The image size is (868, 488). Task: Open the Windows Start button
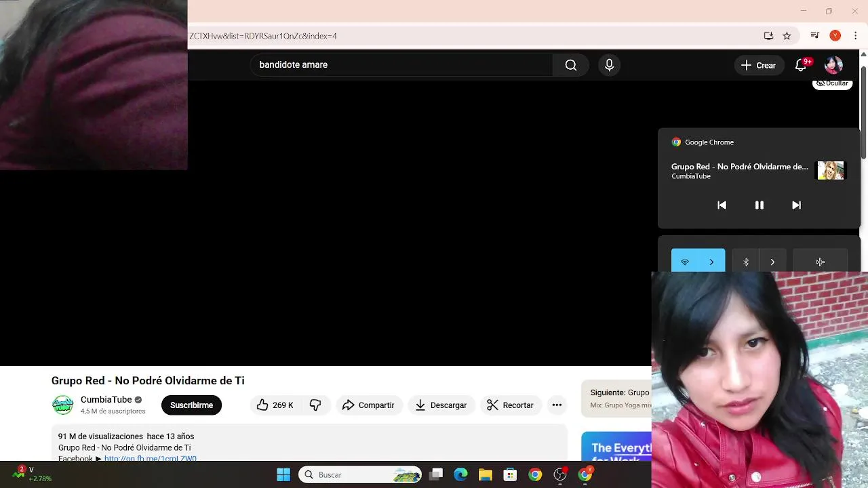[x=283, y=474]
